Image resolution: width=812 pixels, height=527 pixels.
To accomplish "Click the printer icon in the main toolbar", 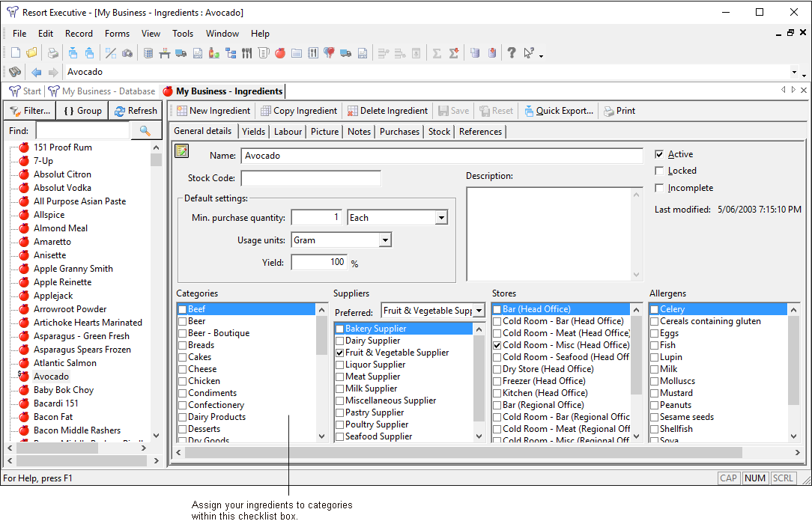I will pyautogui.click(x=53, y=53).
